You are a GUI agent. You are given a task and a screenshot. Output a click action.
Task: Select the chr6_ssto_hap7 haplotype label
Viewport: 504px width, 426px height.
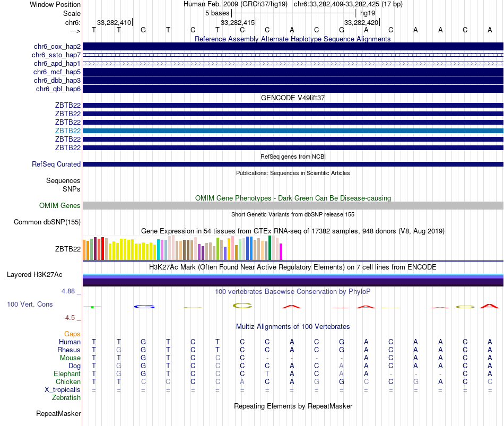pyautogui.click(x=56, y=55)
